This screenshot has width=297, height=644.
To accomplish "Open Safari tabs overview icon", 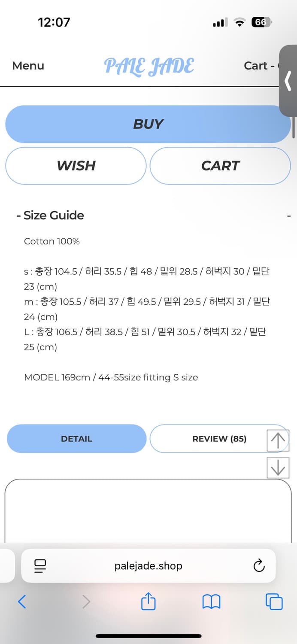I will pyautogui.click(x=274, y=601).
